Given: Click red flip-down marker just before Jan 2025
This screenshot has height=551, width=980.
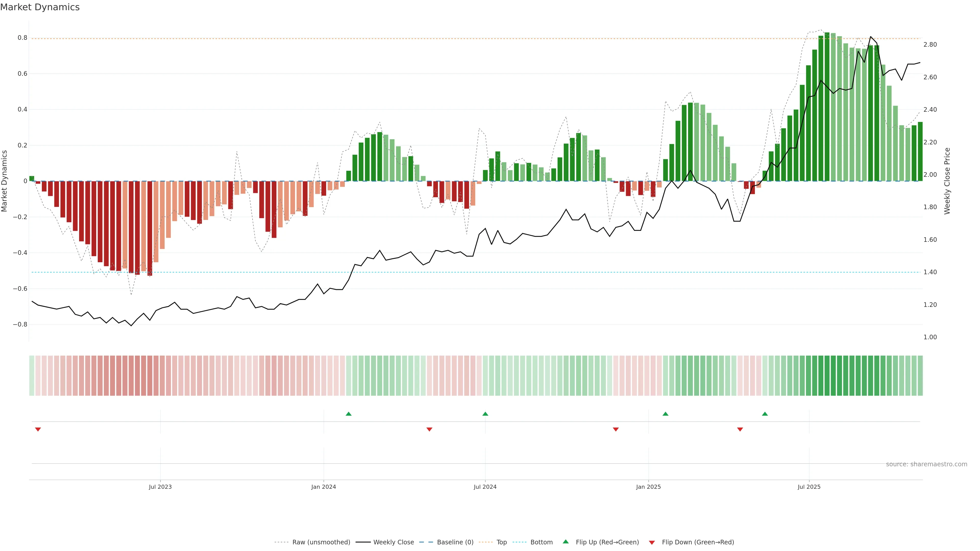Looking at the screenshot, I should coord(616,429).
